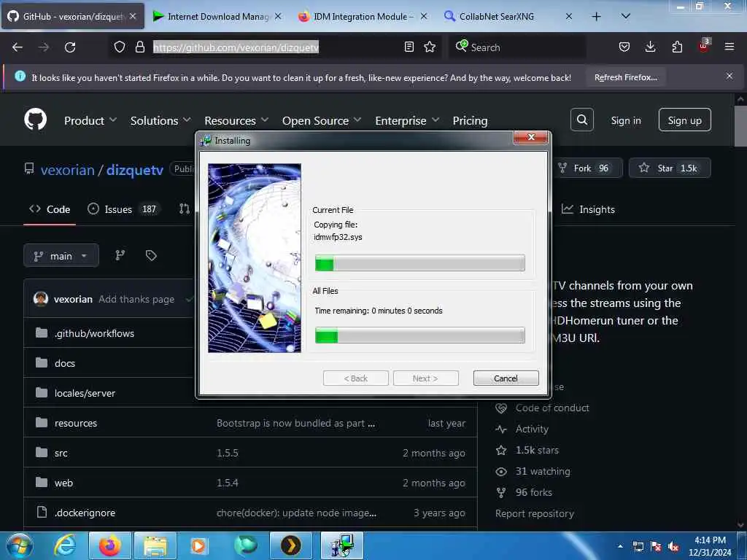Open the Insights tab
Screen dimensions: 747x560
589,209
